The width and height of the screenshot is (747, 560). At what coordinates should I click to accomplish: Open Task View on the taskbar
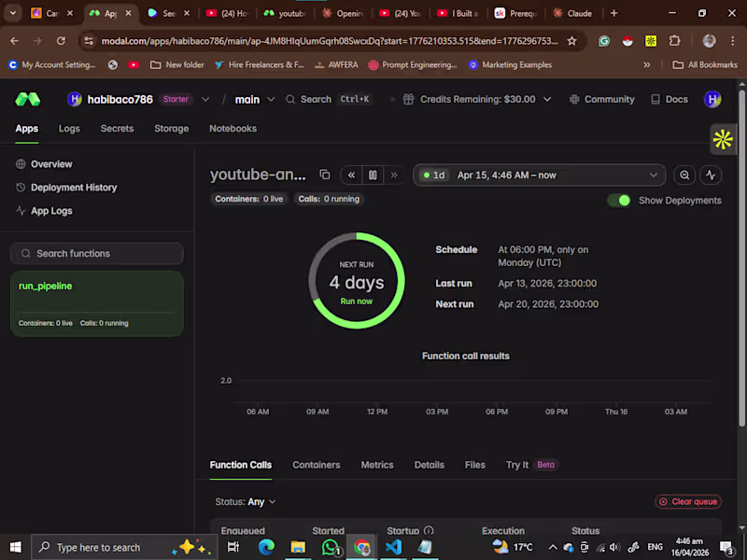tap(233, 547)
